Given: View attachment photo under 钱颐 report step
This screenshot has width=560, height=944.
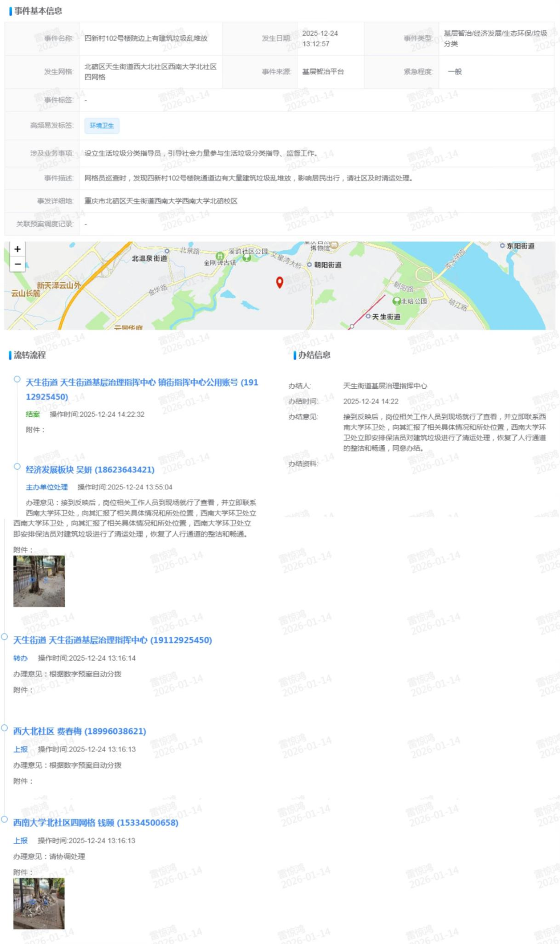Looking at the screenshot, I should coord(39,904).
